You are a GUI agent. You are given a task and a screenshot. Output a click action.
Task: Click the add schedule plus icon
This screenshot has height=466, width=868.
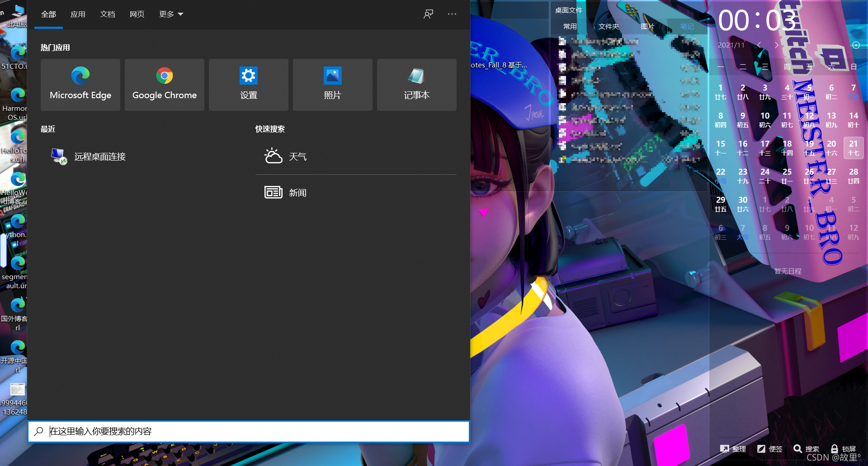pyautogui.click(x=856, y=45)
